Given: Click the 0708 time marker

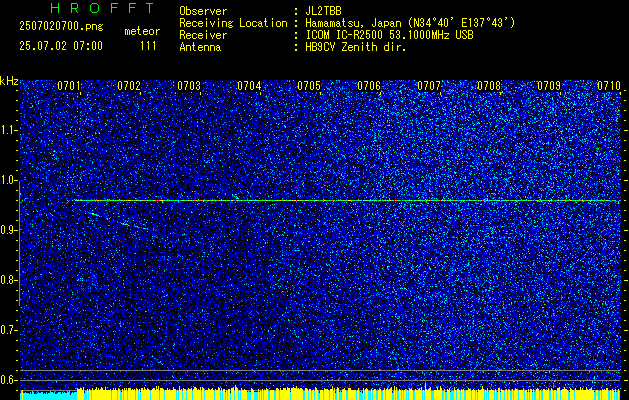Looking at the screenshot, I should pyautogui.click(x=489, y=86).
